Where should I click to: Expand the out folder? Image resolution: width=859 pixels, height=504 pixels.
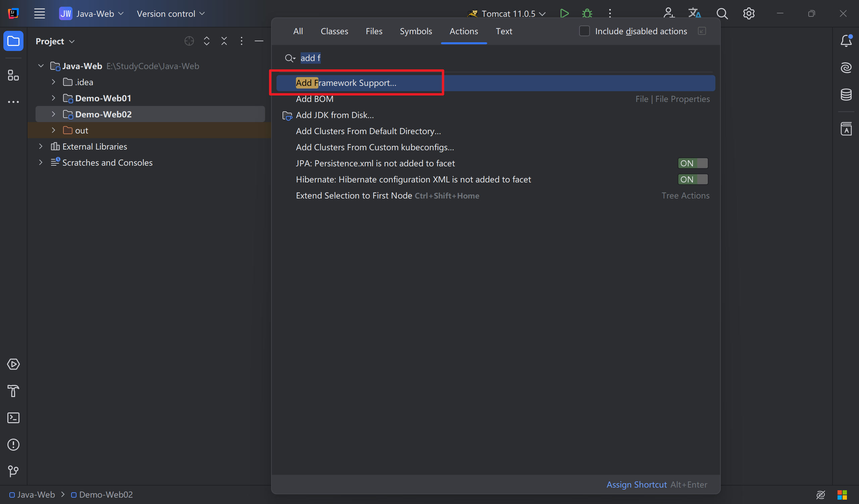point(53,130)
